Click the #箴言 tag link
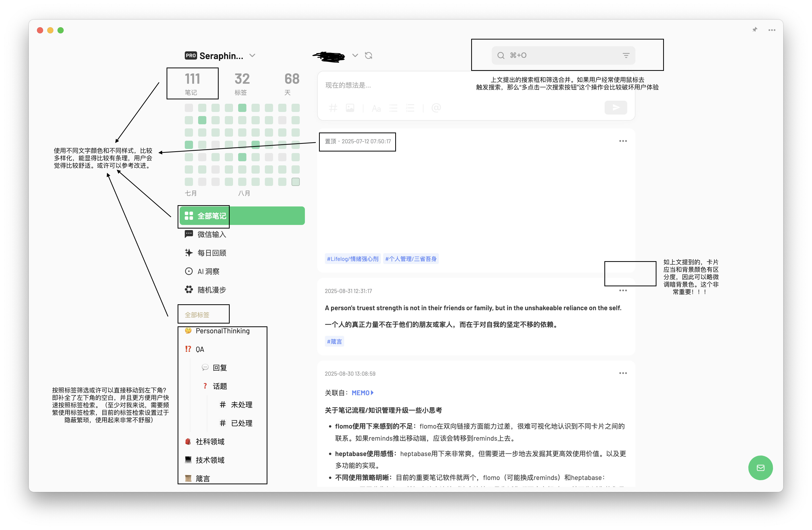Image resolution: width=812 pixels, height=530 pixels. tap(334, 341)
